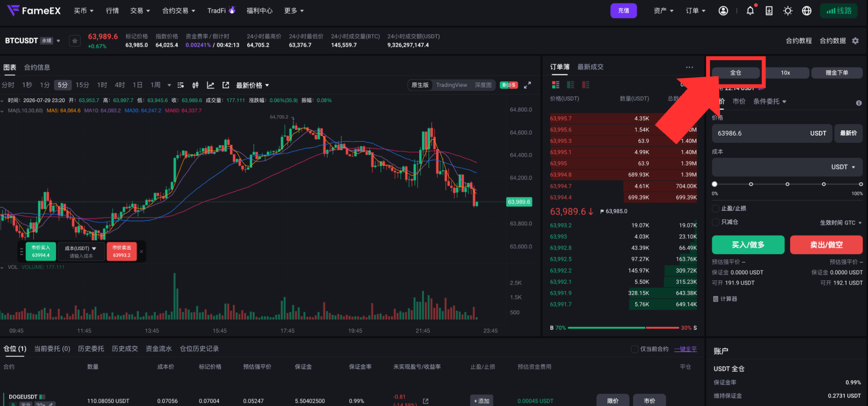Open the 历史委托 tab
The image size is (868, 406).
[x=91, y=349]
